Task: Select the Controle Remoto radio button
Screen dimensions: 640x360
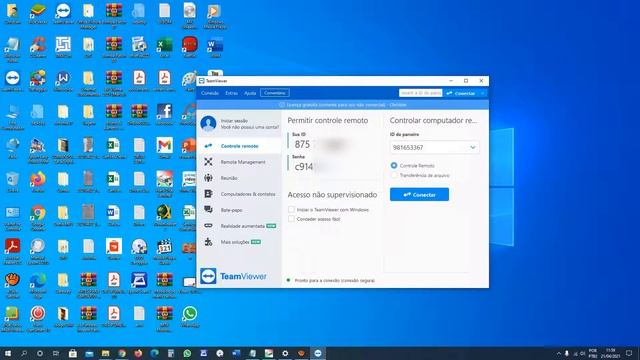Action: (x=394, y=165)
